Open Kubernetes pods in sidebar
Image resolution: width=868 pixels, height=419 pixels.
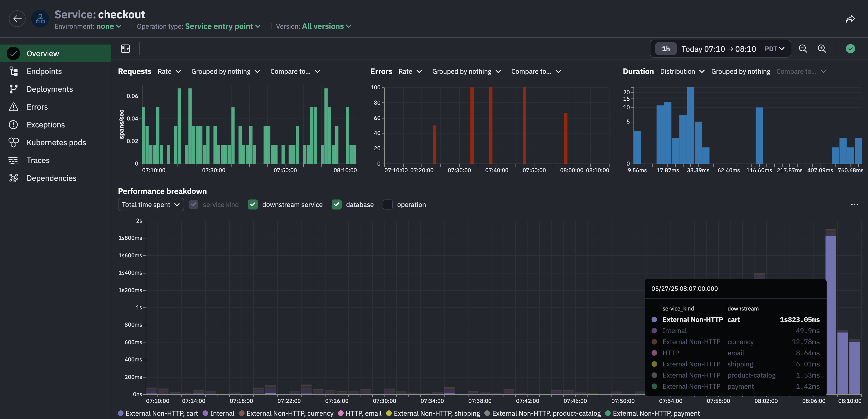click(x=56, y=142)
